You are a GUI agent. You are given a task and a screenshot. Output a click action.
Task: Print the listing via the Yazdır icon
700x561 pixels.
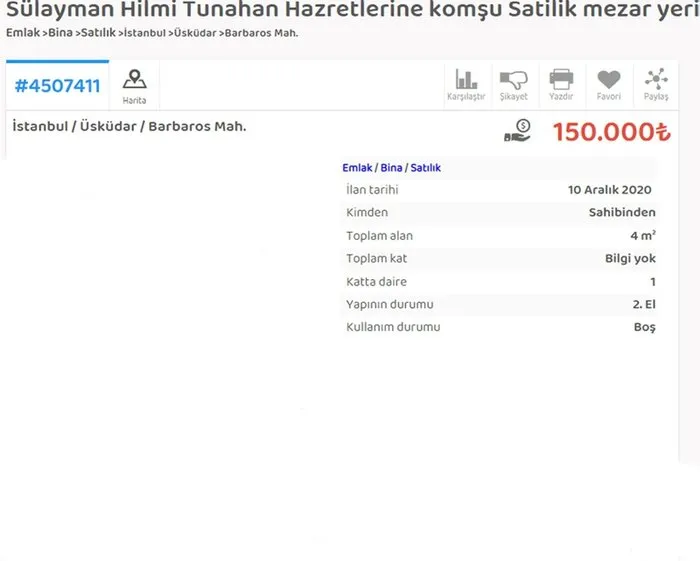point(561,84)
